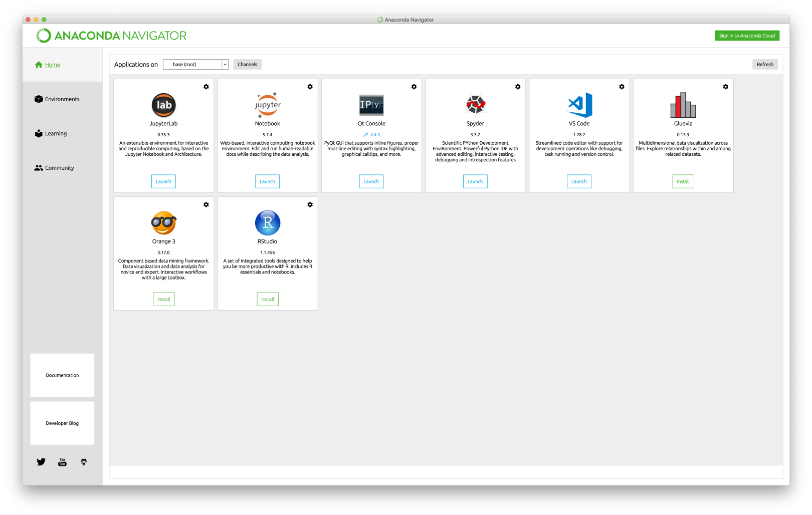812x515 pixels.
Task: Click the Qt Console upgrade arrow icon
Action: tap(365, 135)
